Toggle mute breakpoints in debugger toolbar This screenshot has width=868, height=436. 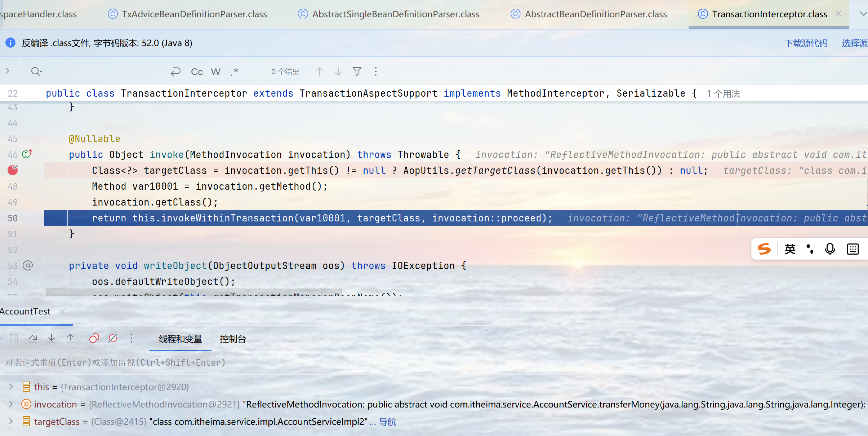pos(113,338)
